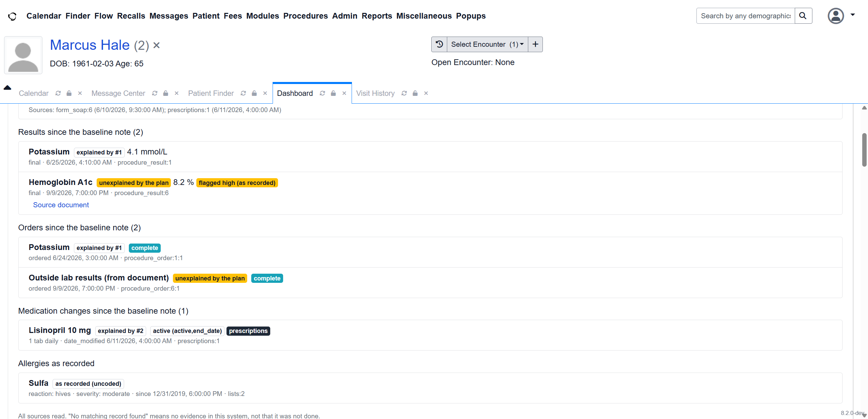Screen dimensions: 868x419
Task: Click the OpenEMR logo spinner icon
Action: click(12, 16)
